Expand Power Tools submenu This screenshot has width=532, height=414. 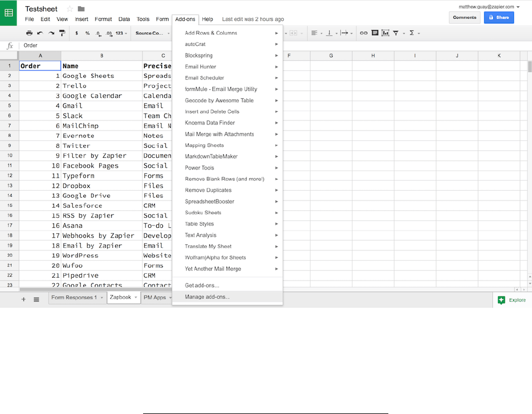[x=227, y=168]
